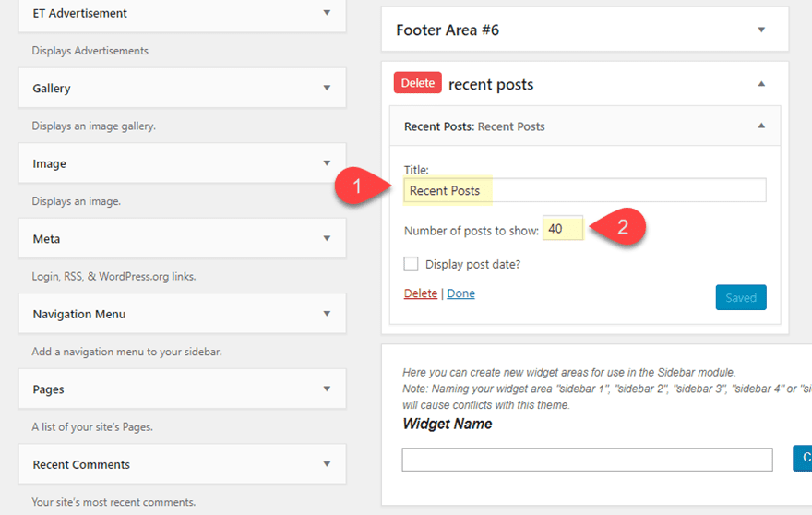
Task: Expand the Pages widget arrow
Action: coord(327,389)
